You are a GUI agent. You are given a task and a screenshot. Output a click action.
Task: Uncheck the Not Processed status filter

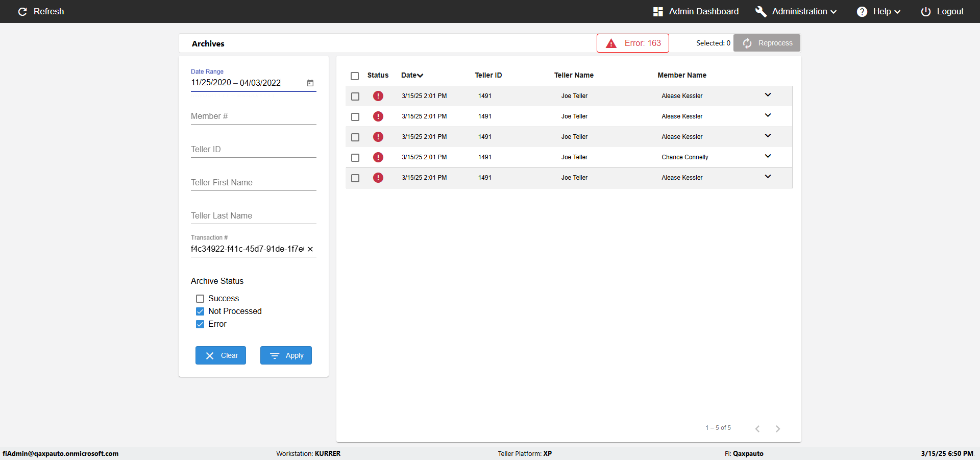click(200, 311)
